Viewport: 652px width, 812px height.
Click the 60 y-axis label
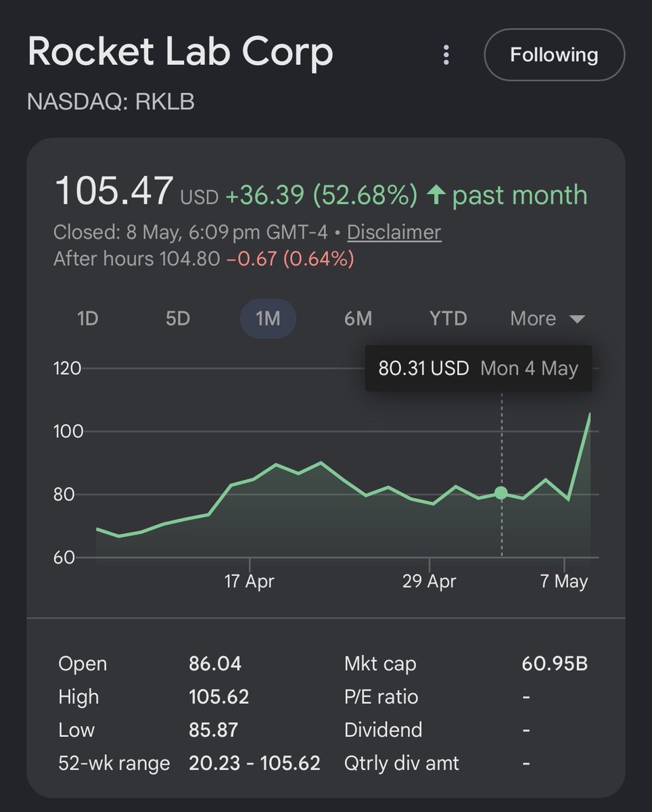(64, 558)
